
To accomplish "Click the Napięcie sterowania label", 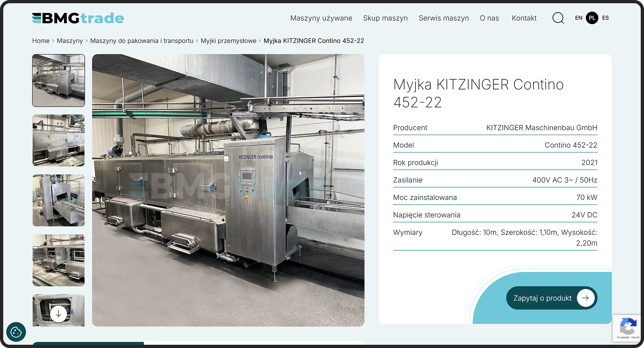I will click(x=427, y=215).
